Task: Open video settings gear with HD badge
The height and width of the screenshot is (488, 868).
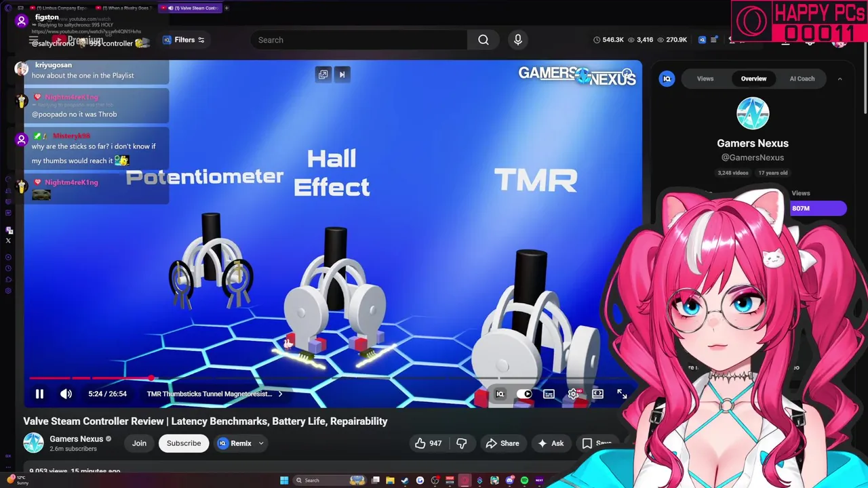Action: click(574, 394)
